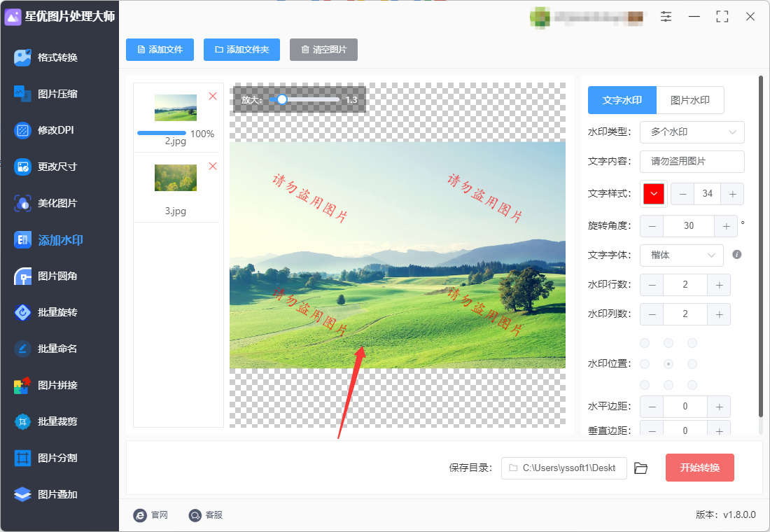Image resolution: width=770 pixels, height=532 pixels.
Task: Select top-left 水印位置 radio
Action: 645,343
